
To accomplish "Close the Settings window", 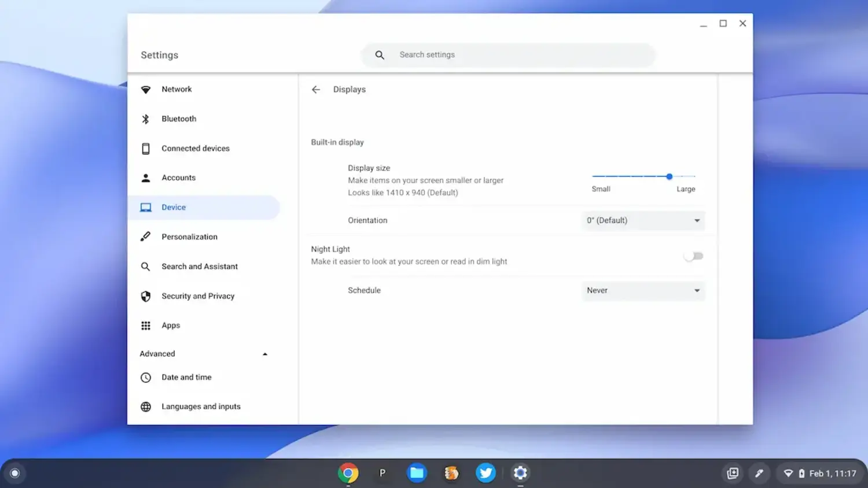I will 742,24.
